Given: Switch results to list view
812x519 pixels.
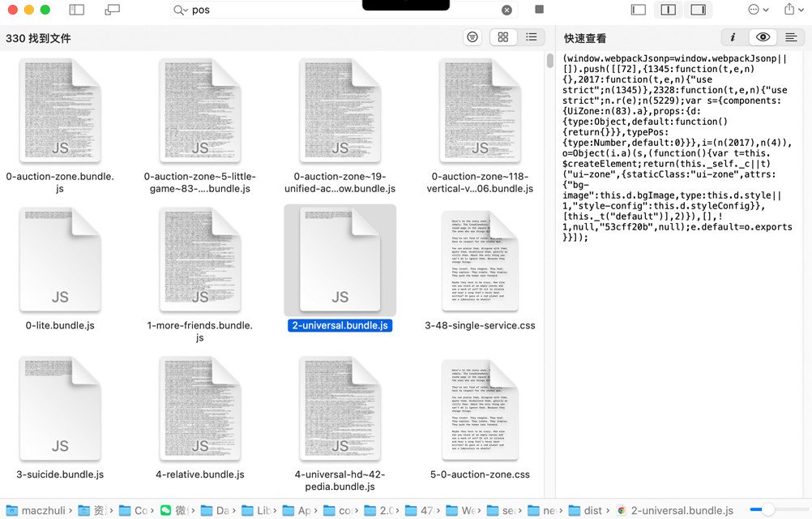Looking at the screenshot, I should (531, 36).
